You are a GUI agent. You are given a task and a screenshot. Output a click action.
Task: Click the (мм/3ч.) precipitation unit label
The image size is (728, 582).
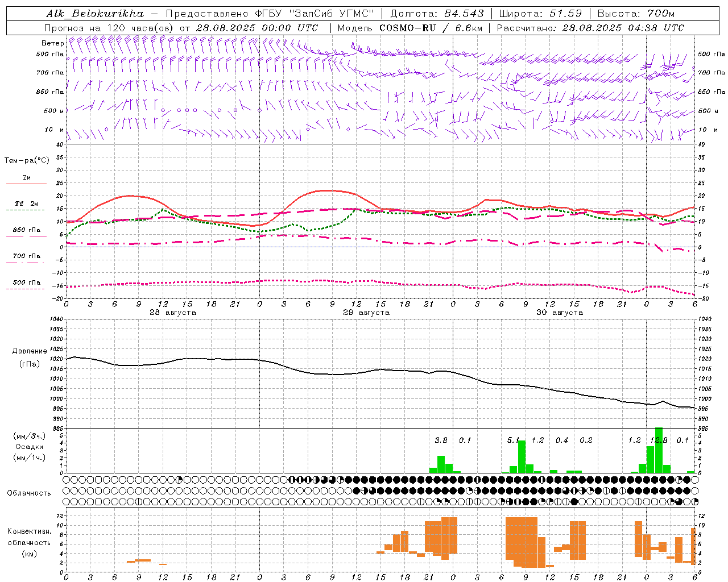click(29, 436)
